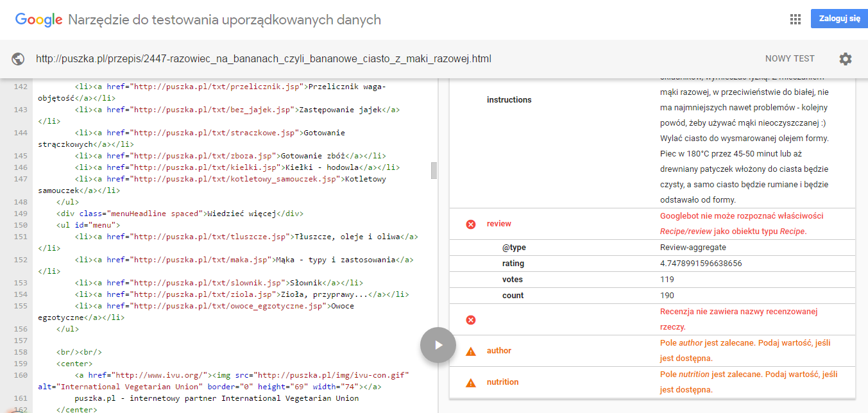Click line number 160 in code gutter
The image size is (868, 413).
21,375
